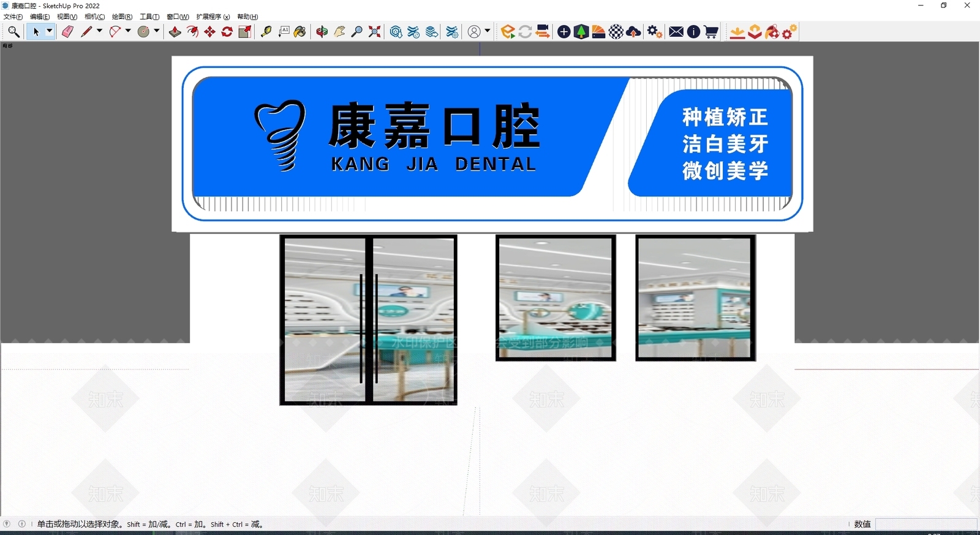This screenshot has height=535, width=980.
Task: Click the 康嘉口腔 sign text in model
Action: coord(434,126)
